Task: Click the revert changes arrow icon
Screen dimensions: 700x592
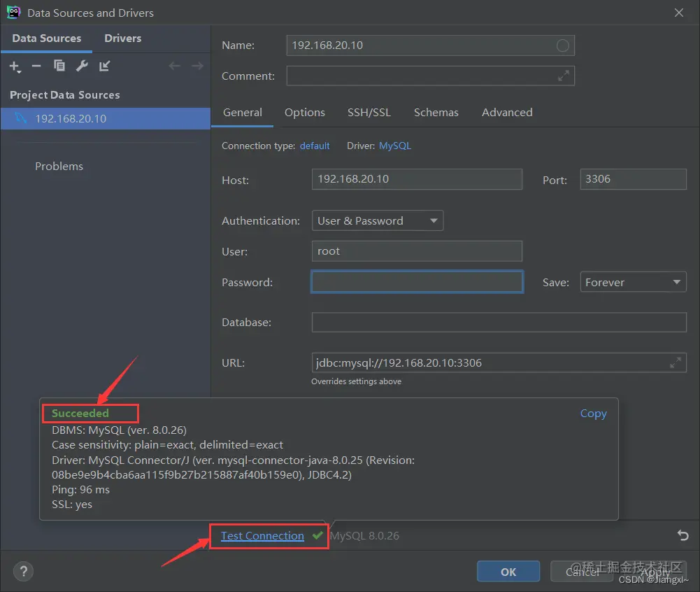Action: (x=683, y=535)
